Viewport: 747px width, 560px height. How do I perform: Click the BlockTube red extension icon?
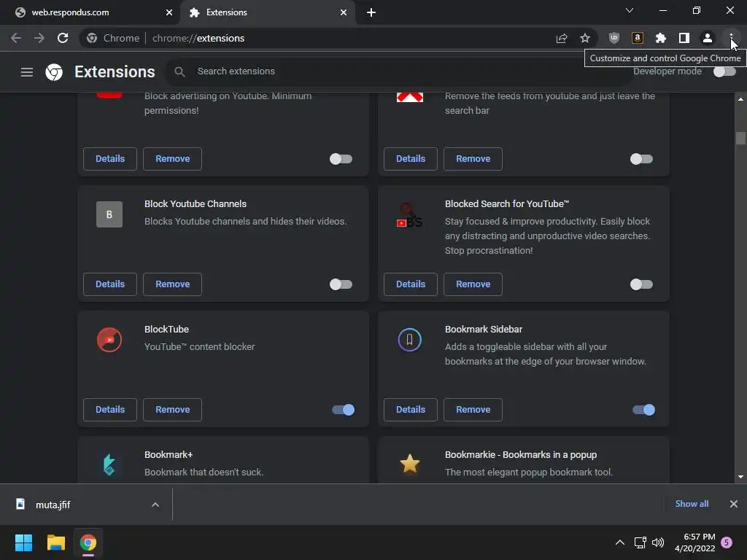click(109, 340)
